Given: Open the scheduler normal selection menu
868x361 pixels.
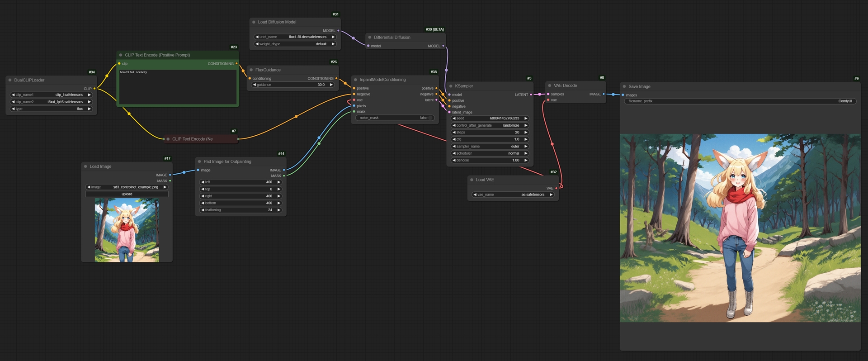Looking at the screenshot, I should pos(490,153).
